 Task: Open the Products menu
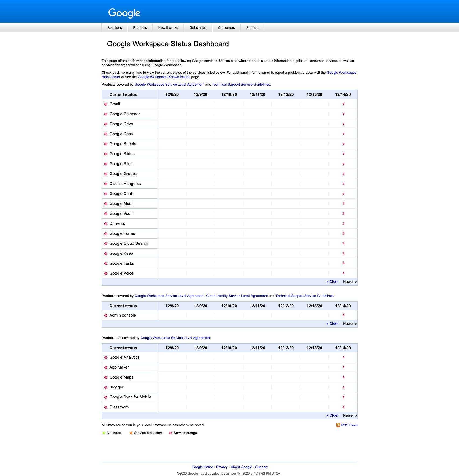point(140,27)
